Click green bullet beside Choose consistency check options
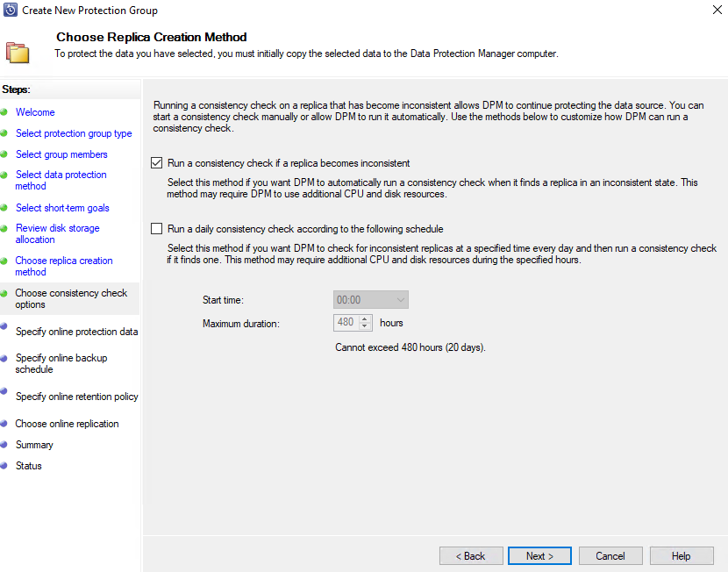Image resolution: width=728 pixels, height=572 pixels. tap(4, 293)
